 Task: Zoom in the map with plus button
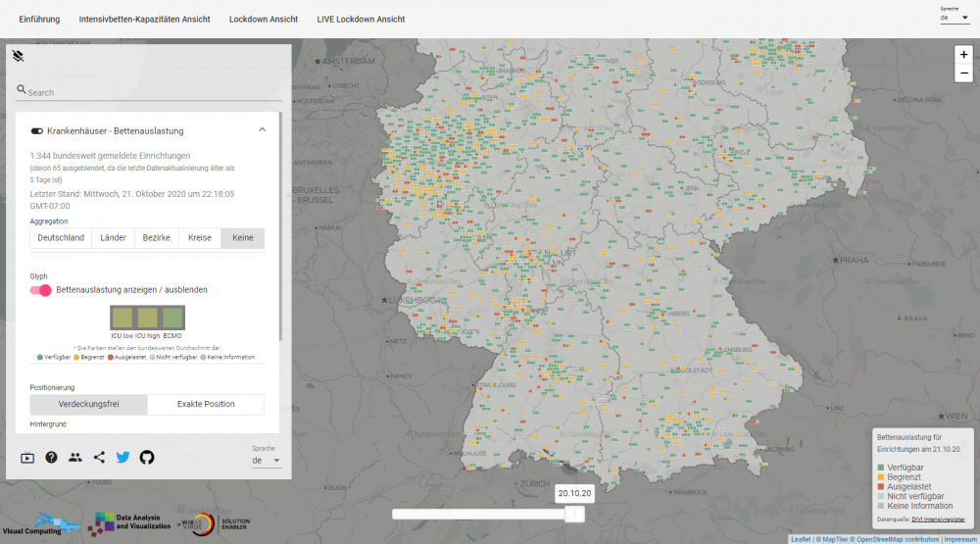[x=963, y=55]
